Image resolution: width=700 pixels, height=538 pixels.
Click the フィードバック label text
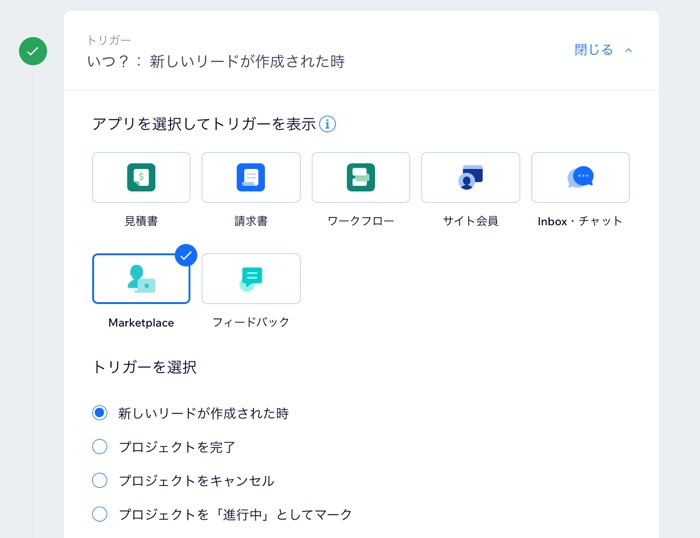(251, 322)
